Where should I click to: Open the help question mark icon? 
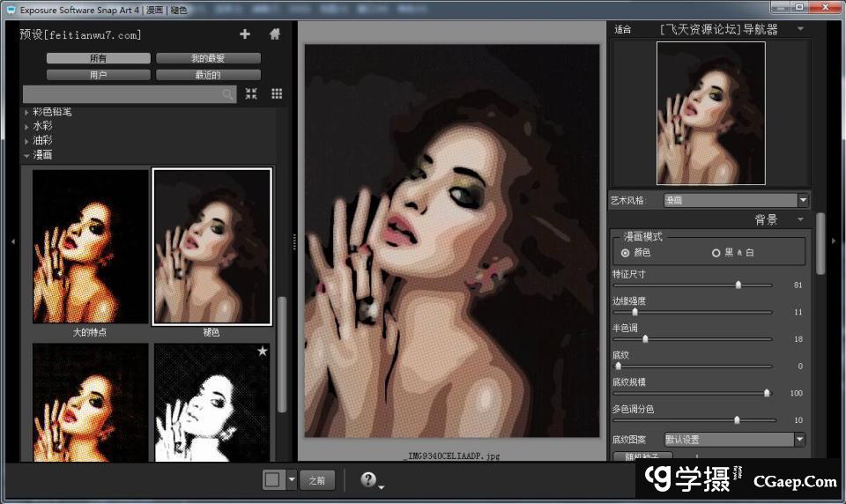point(368,480)
